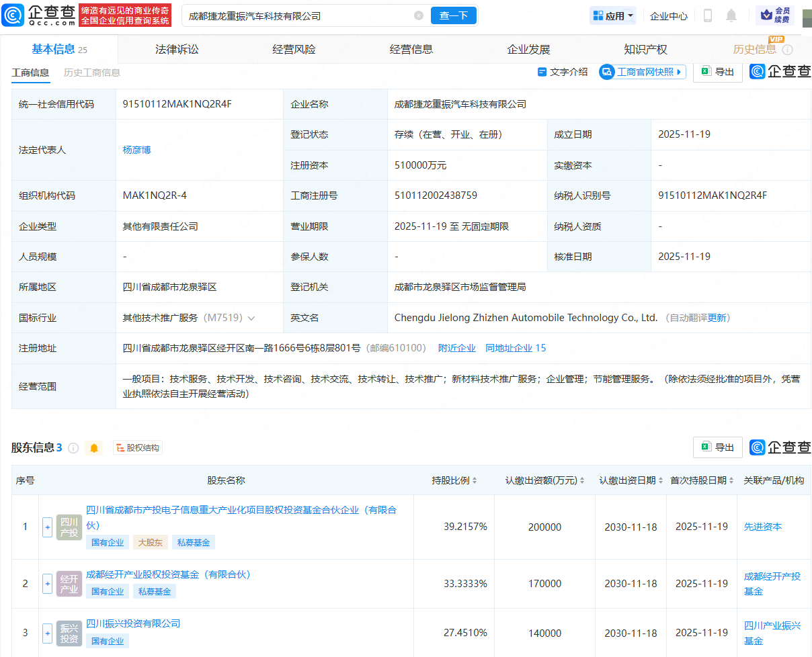Screen dimensions: 812x657
Task: Expand the first shareholder row plus button
Action: pos(47,527)
